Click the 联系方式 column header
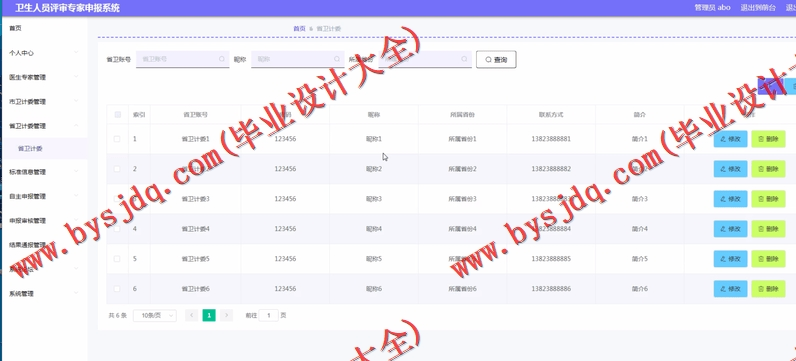 coord(551,115)
